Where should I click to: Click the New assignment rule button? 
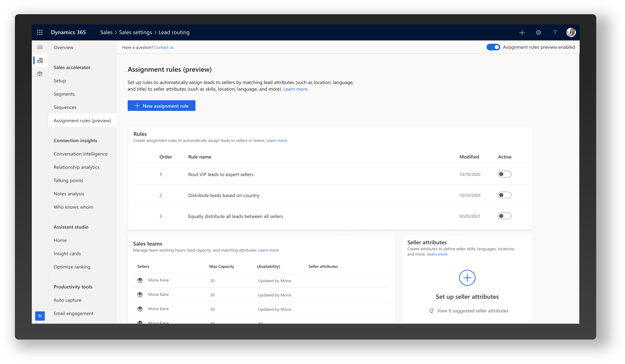click(162, 106)
